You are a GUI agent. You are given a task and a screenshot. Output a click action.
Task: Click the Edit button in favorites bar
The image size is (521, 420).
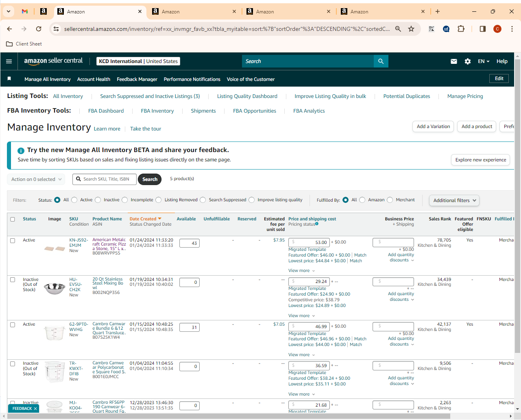point(499,78)
